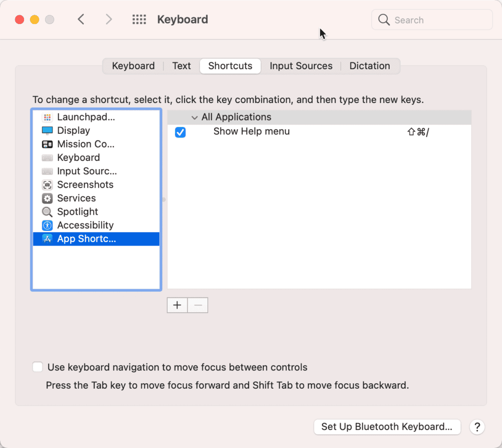The height and width of the screenshot is (448, 502).
Task: Add a new shortcut with plus button
Action: (x=177, y=305)
